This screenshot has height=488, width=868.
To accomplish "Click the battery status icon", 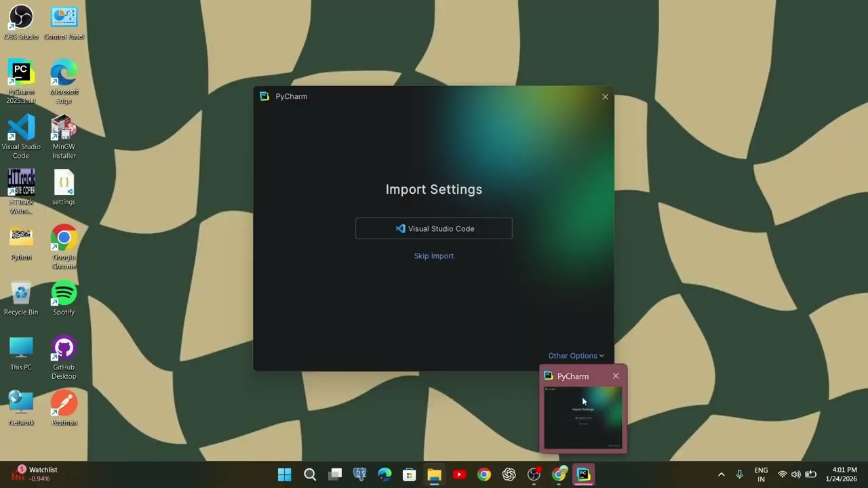I will (x=810, y=474).
